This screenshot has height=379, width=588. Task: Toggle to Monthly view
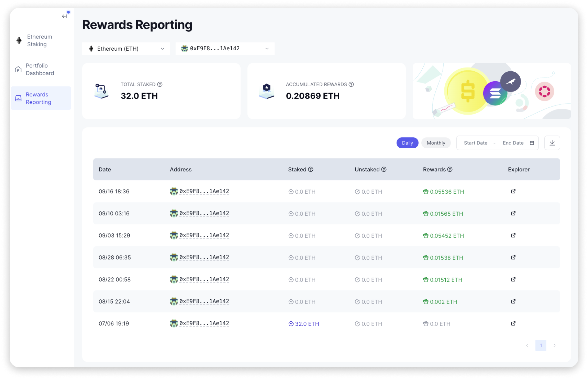(x=435, y=143)
